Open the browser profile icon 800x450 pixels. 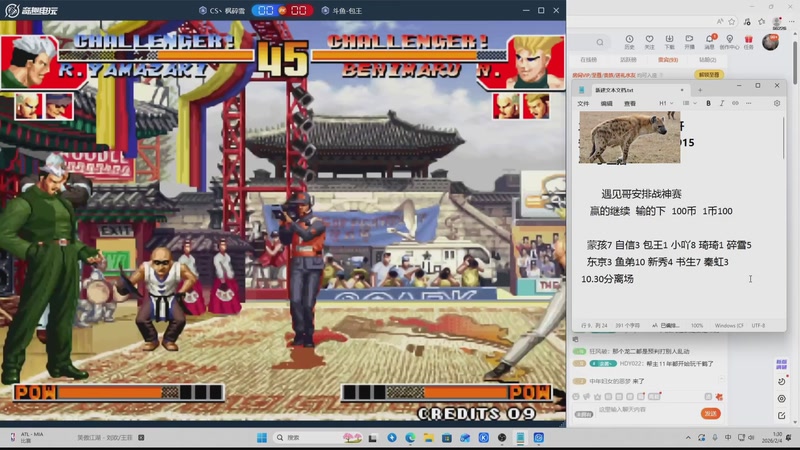tap(777, 21)
